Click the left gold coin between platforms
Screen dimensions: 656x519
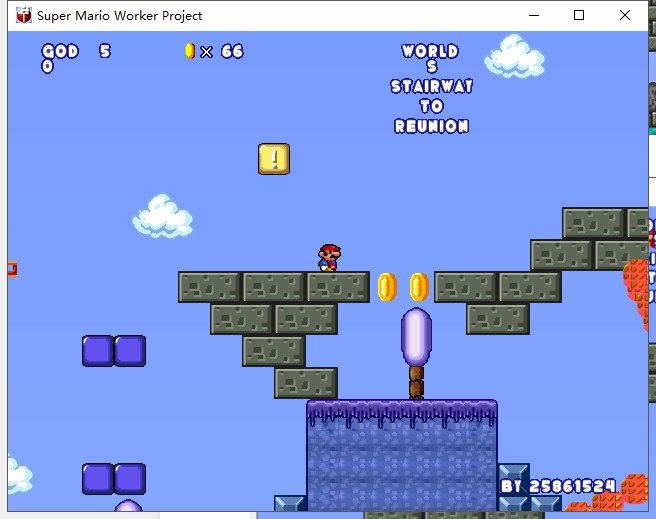pos(387,287)
